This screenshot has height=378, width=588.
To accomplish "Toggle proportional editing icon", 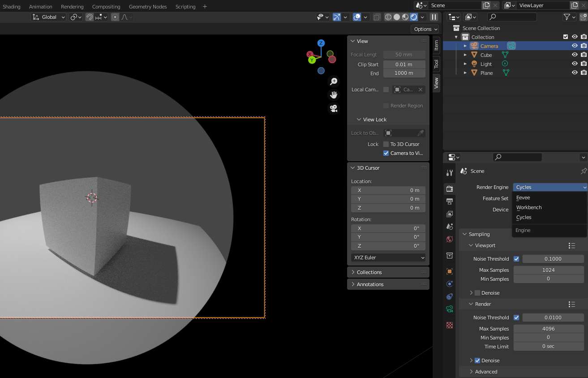I will pos(115,17).
